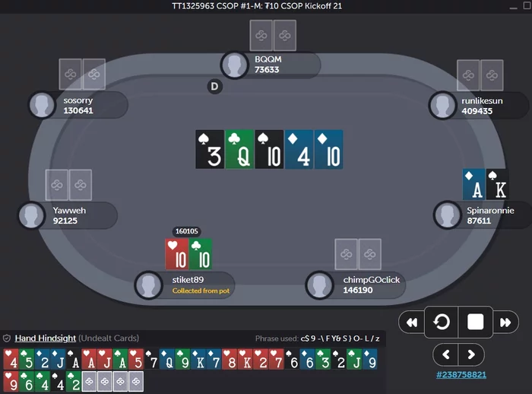Go to the next hand arrow
This screenshot has width=532, height=394.
[471, 354]
